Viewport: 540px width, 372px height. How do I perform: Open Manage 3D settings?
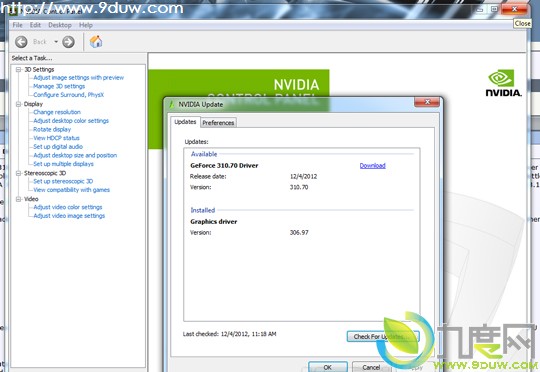pos(59,86)
